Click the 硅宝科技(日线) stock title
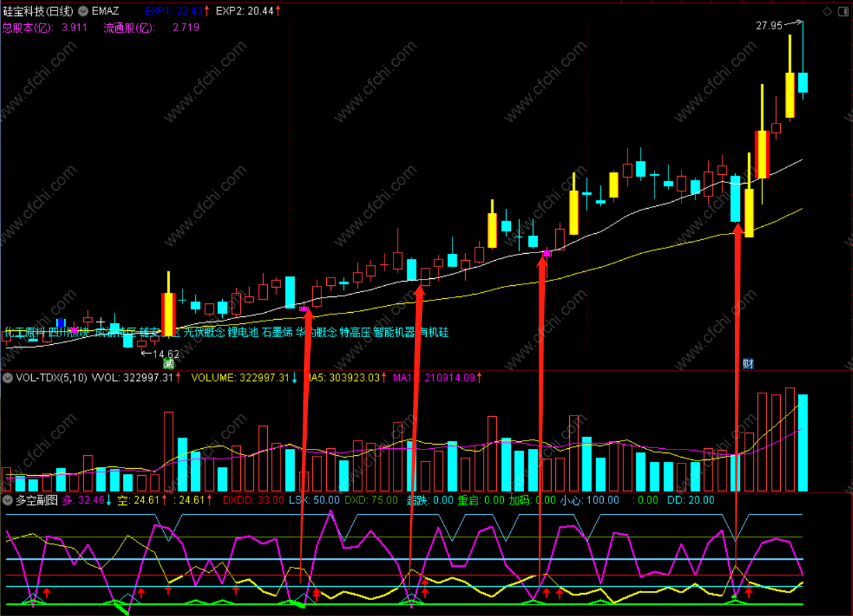Image resolution: width=853 pixels, height=616 pixels. pos(38,10)
